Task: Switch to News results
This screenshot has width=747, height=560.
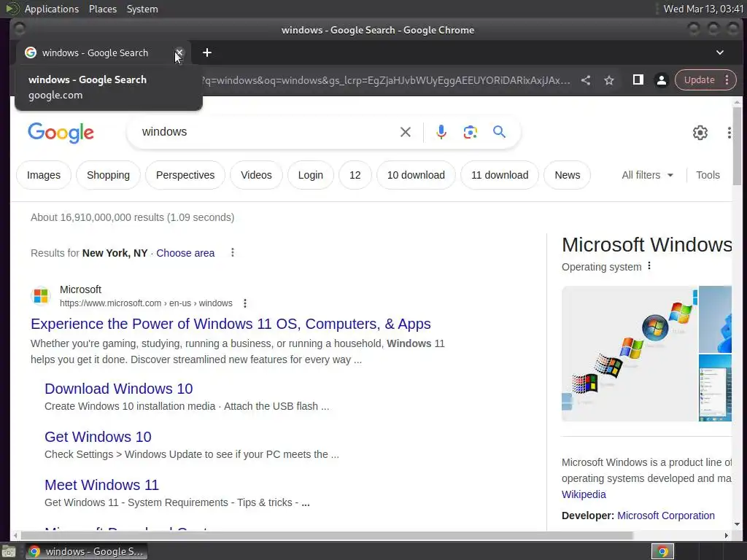Action: 567,175
